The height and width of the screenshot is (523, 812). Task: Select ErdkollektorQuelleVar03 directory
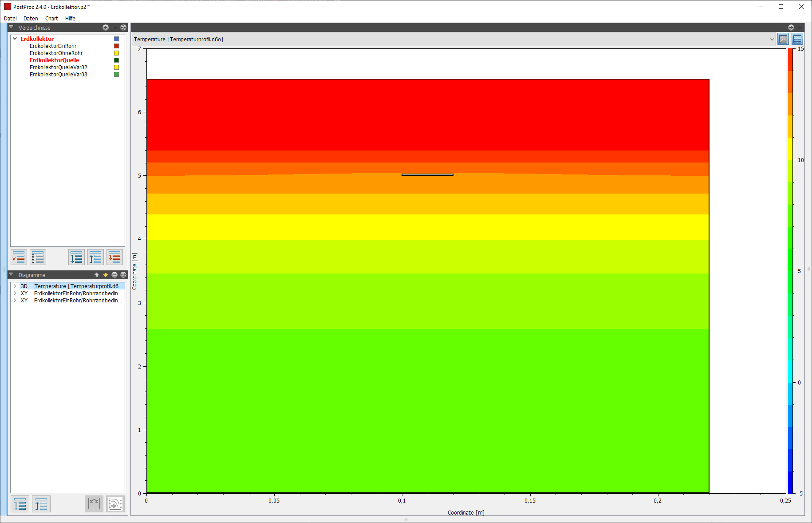(x=58, y=75)
